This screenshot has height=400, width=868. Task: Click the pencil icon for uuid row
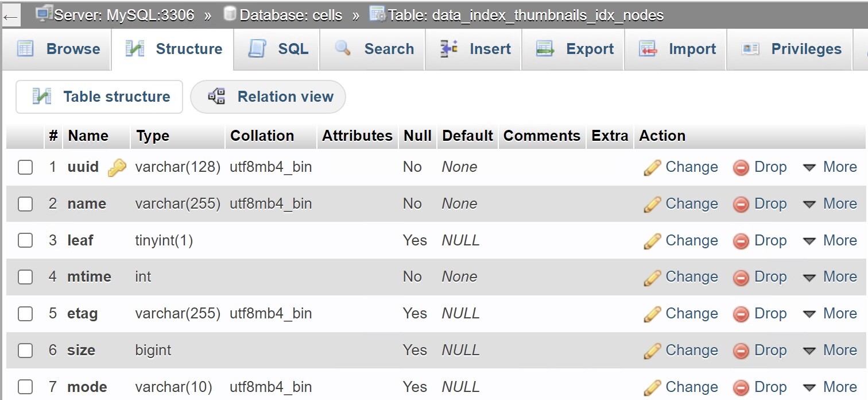pos(652,167)
